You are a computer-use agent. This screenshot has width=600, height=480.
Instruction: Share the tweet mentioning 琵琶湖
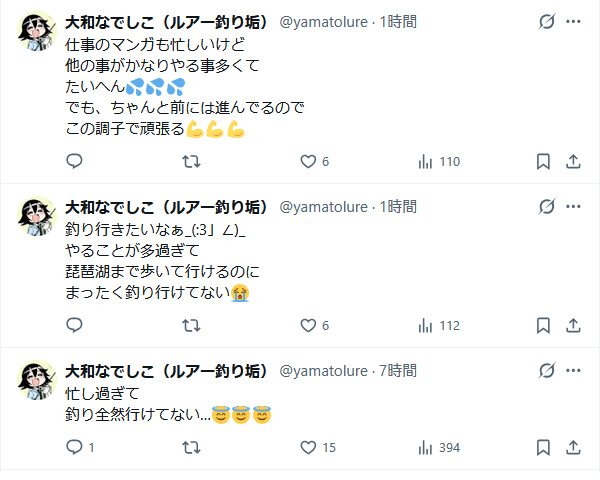573,325
